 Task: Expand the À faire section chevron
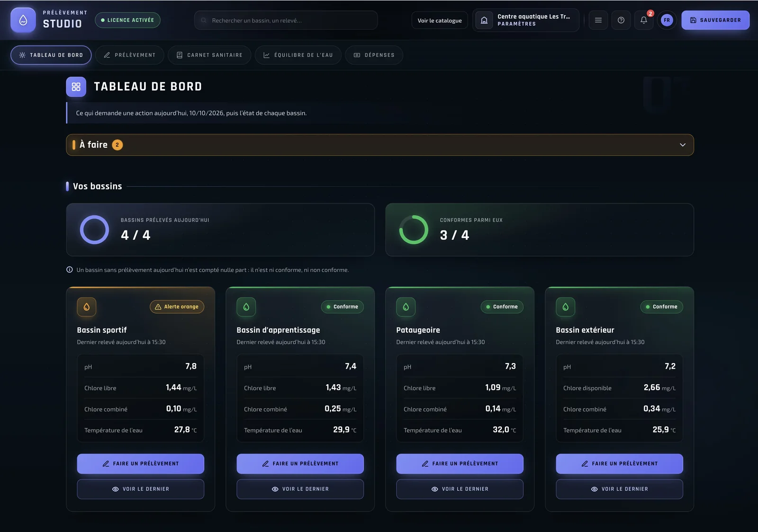[683, 145]
